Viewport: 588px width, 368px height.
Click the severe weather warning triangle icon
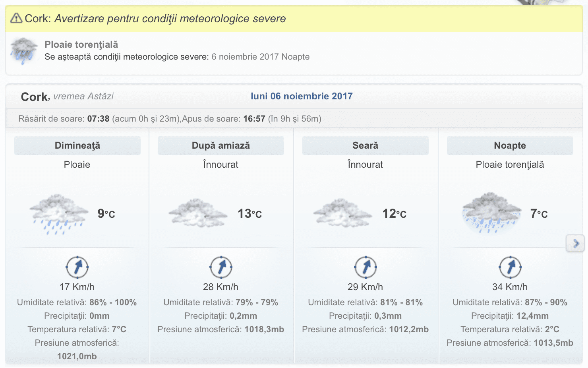pos(16,18)
